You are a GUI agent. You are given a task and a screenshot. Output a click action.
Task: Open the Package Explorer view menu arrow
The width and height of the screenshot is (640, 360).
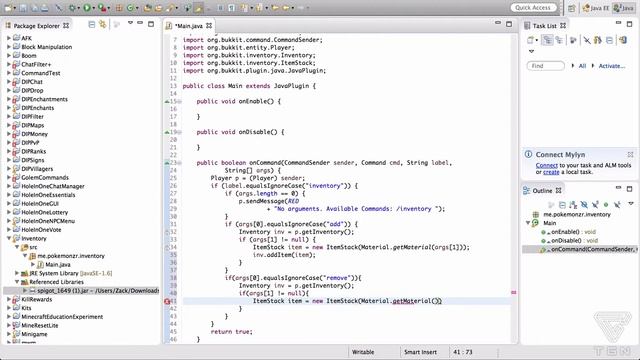130,23
